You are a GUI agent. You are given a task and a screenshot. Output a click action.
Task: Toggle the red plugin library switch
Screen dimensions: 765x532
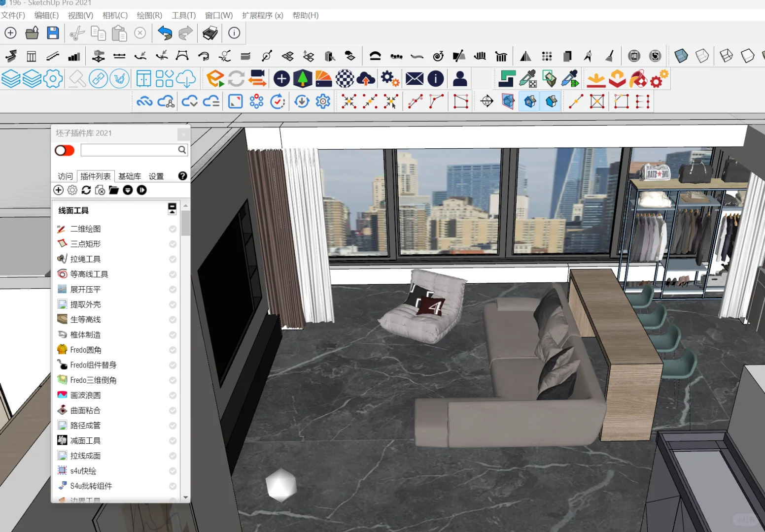tap(65, 150)
